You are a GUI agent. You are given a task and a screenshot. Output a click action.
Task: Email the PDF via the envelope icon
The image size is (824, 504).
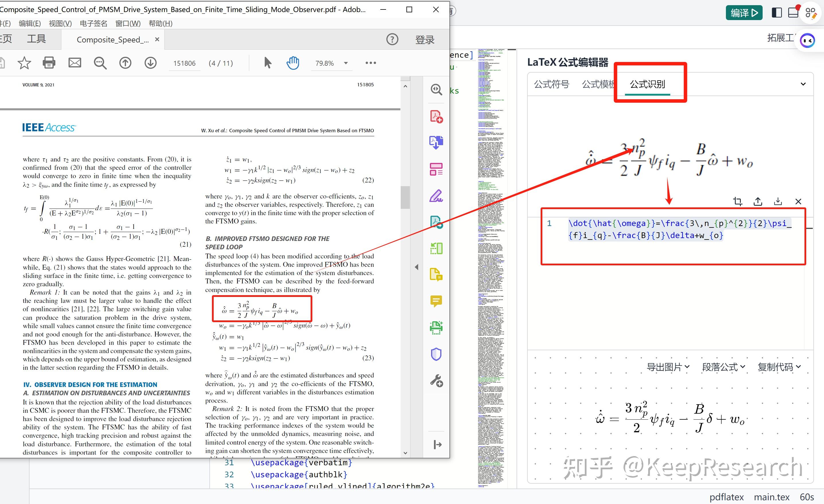75,63
